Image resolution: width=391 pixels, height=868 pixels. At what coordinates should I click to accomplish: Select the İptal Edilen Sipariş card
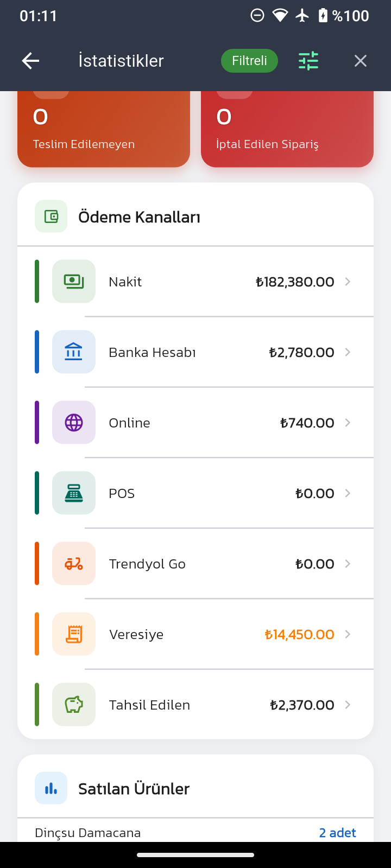287,130
